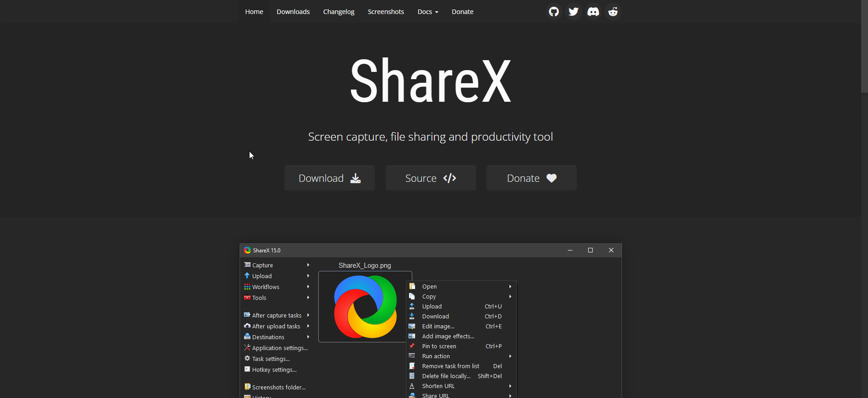Click the Workflows grid icon in sidebar
Image resolution: width=868 pixels, height=398 pixels.
point(247,287)
